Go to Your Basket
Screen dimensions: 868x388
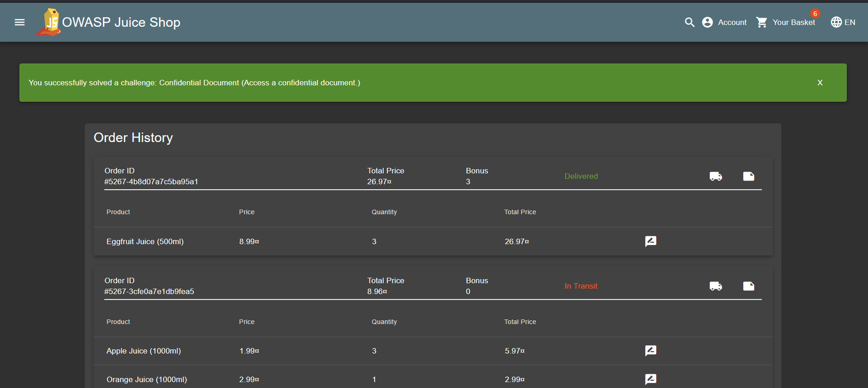point(786,22)
